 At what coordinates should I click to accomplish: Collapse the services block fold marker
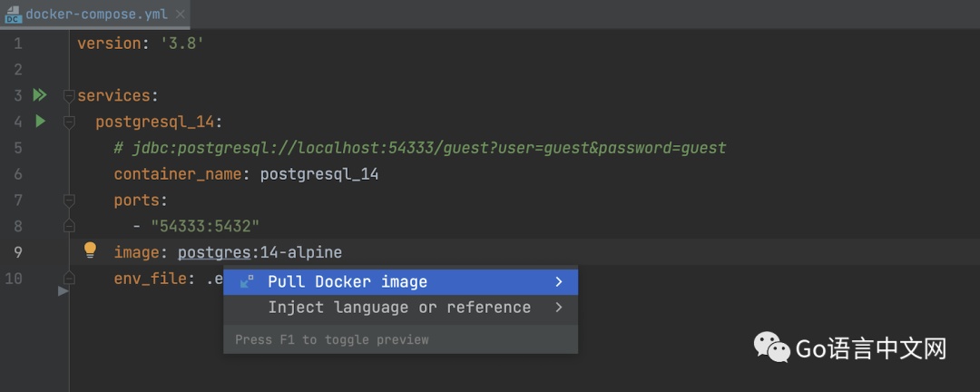pos(68,95)
